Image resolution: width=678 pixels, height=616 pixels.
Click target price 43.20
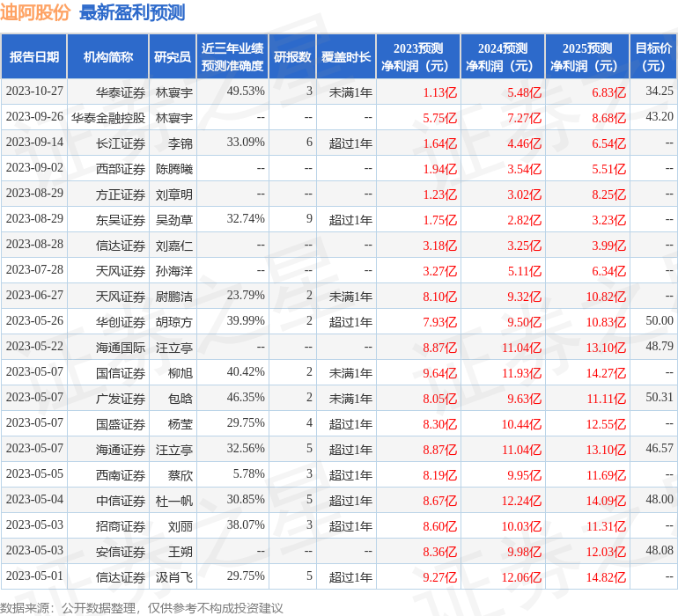[660, 117]
